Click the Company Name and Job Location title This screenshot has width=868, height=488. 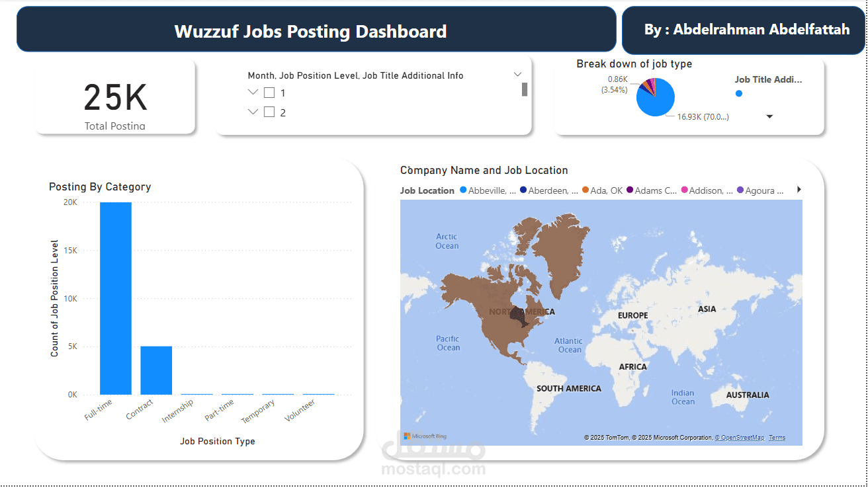coord(484,171)
